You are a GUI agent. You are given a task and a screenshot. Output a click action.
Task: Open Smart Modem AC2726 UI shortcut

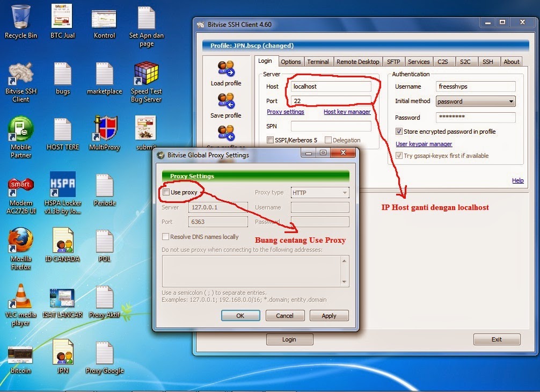tap(20, 195)
